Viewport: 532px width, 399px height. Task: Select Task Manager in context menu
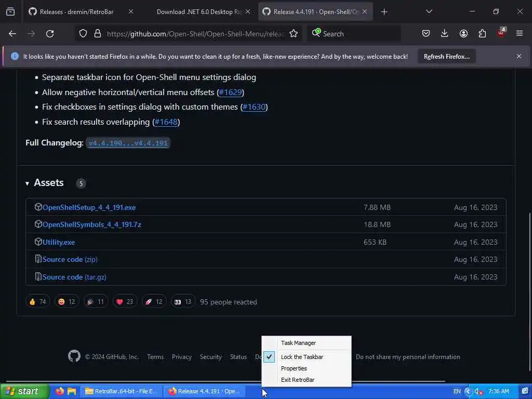(x=298, y=343)
